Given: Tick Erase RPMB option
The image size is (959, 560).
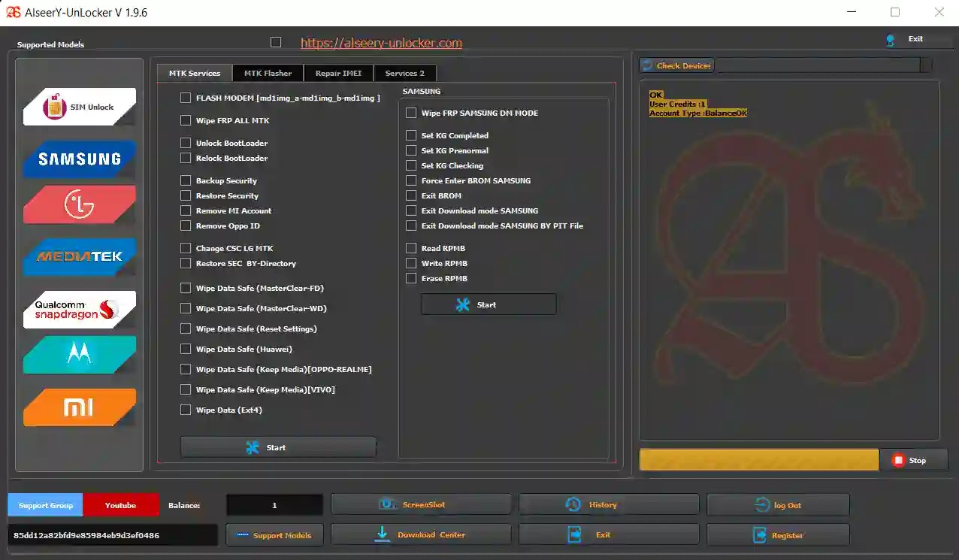Looking at the screenshot, I should [411, 278].
